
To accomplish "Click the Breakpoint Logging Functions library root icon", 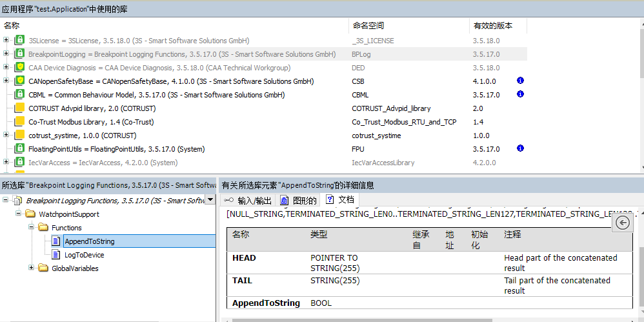I will (x=17, y=201).
